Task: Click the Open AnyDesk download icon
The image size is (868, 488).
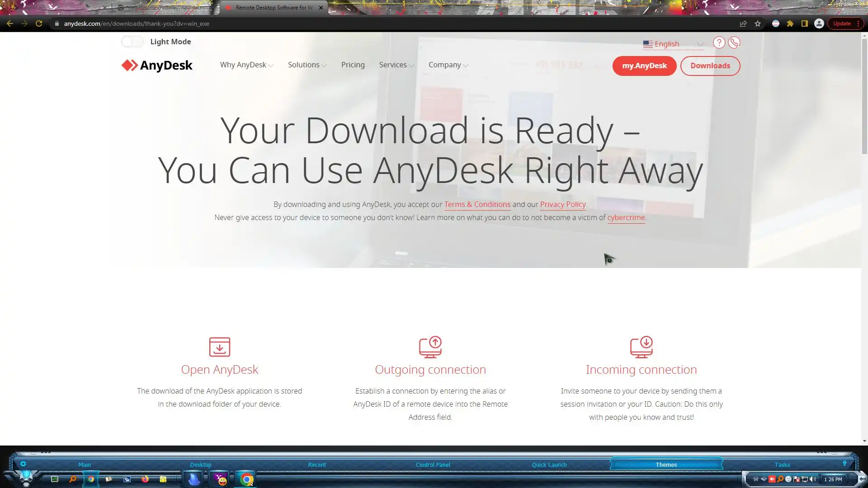Action: (220, 347)
